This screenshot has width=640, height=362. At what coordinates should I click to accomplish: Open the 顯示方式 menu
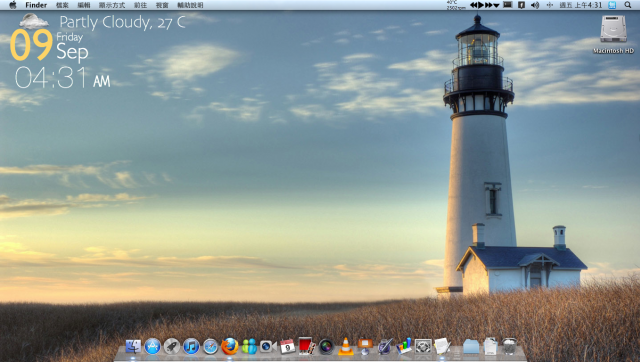[x=112, y=5]
